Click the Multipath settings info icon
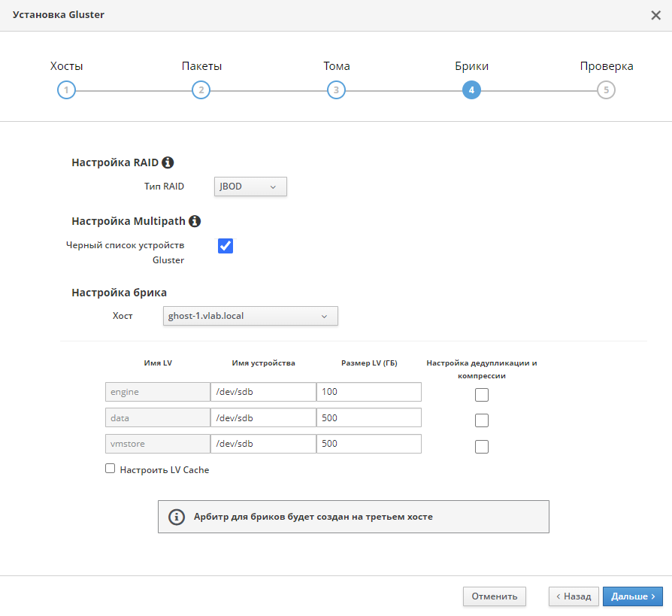672x616 pixels. [195, 221]
